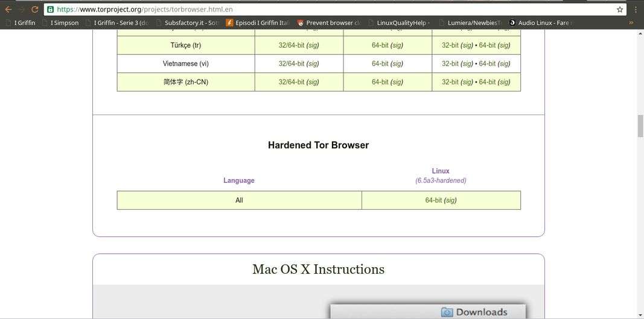Click the Downloads folder icon in screenshot
The image size is (644, 319).
447,312
